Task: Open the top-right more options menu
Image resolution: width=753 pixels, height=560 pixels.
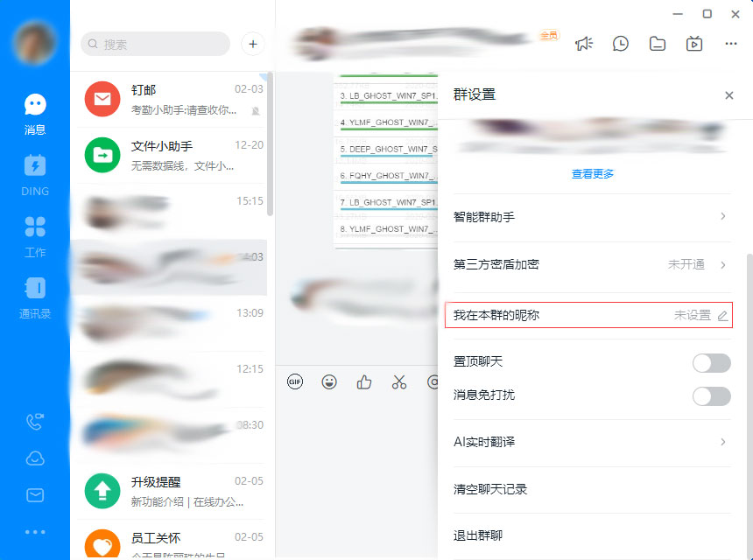Action: 731,43
